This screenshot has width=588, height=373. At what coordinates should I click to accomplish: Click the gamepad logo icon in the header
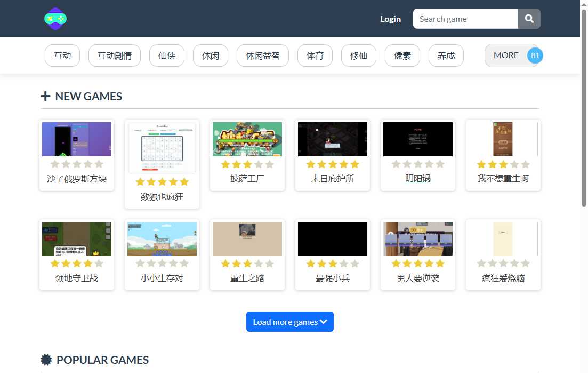[55, 19]
